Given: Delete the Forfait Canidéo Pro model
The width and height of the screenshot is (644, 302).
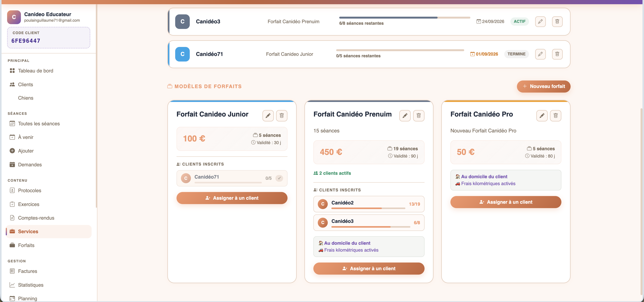Looking at the screenshot, I should point(555,116).
